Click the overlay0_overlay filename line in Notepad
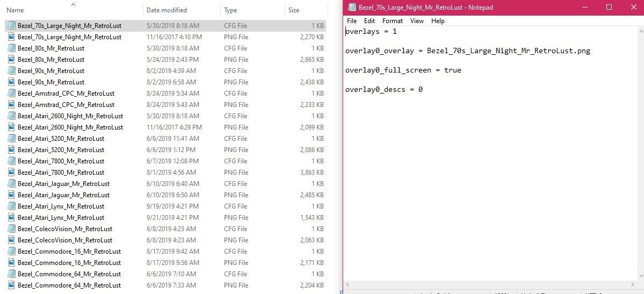 [x=468, y=51]
